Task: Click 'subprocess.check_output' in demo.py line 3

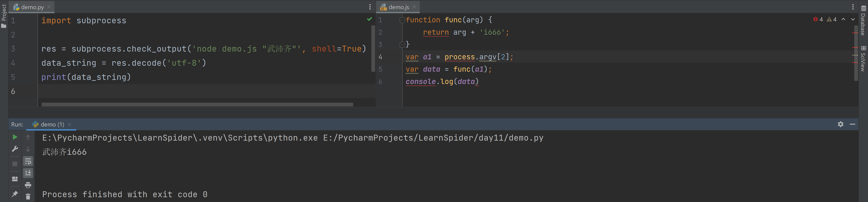Action: pos(129,49)
